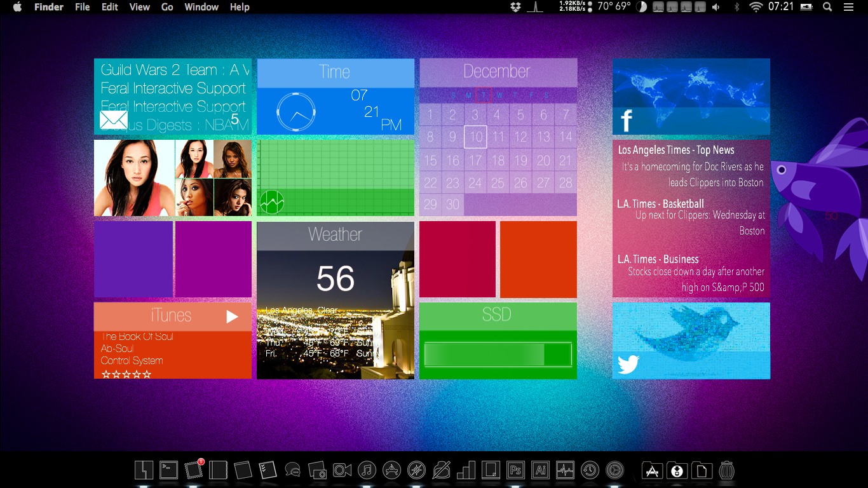Click the volume speaker icon
This screenshot has height=488, width=868.
[x=716, y=7]
